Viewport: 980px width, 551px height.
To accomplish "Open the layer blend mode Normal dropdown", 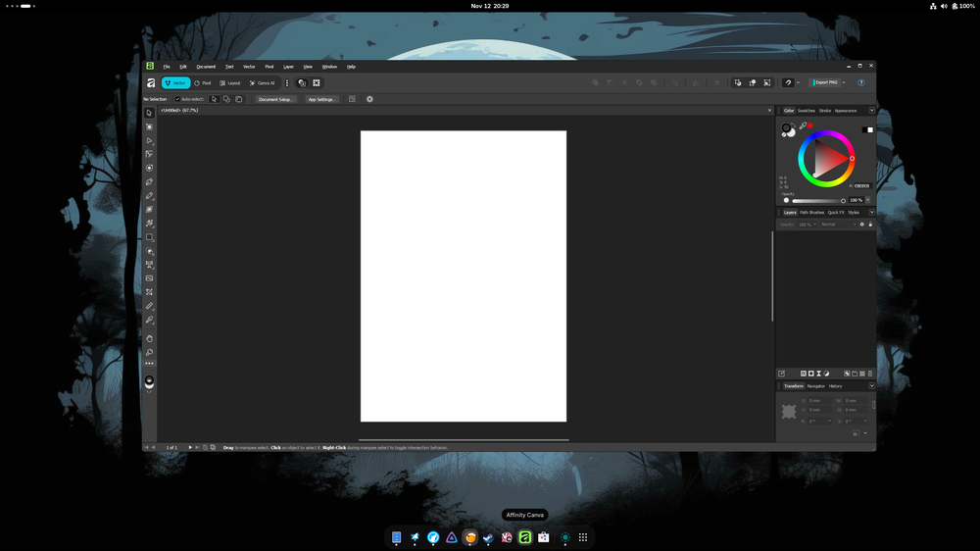I will (837, 225).
